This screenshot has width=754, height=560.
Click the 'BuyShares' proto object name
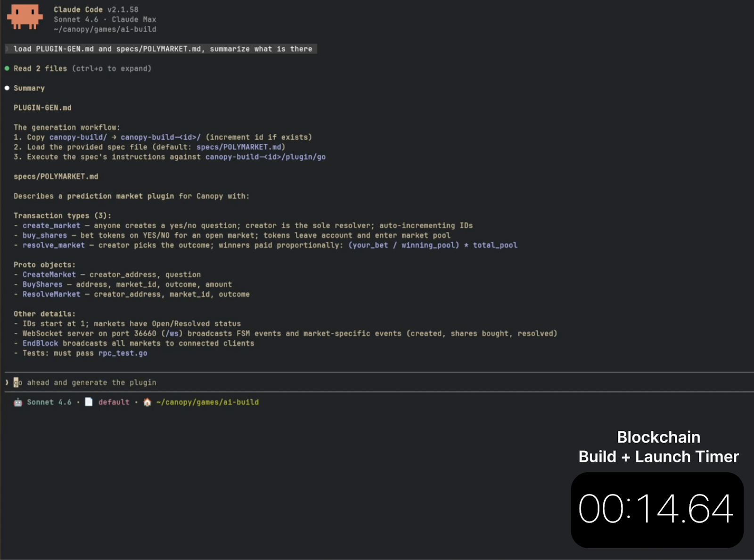click(42, 285)
